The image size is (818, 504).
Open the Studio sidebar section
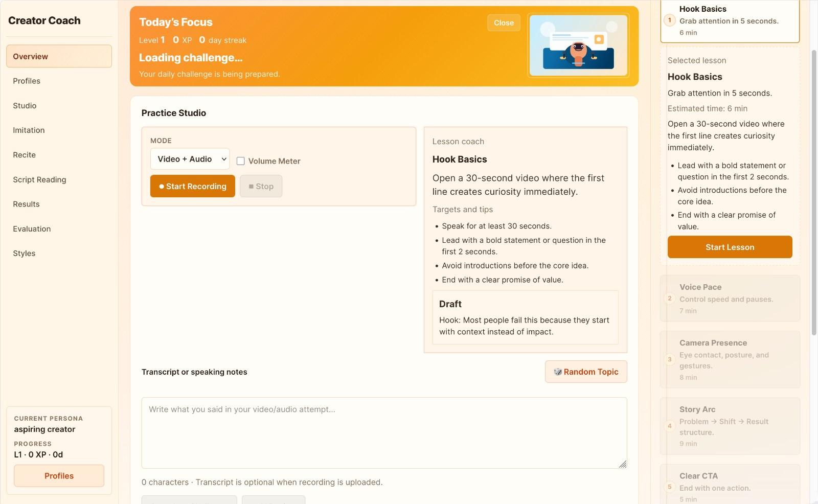pyautogui.click(x=25, y=106)
